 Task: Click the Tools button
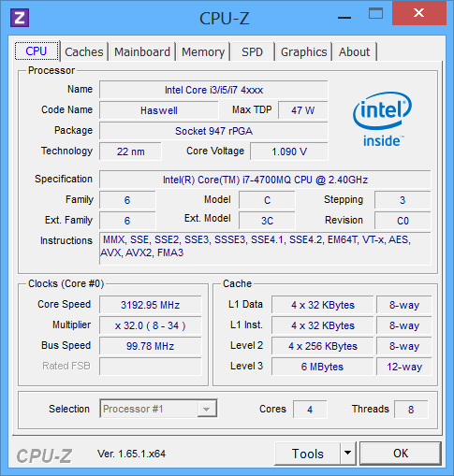[308, 454]
